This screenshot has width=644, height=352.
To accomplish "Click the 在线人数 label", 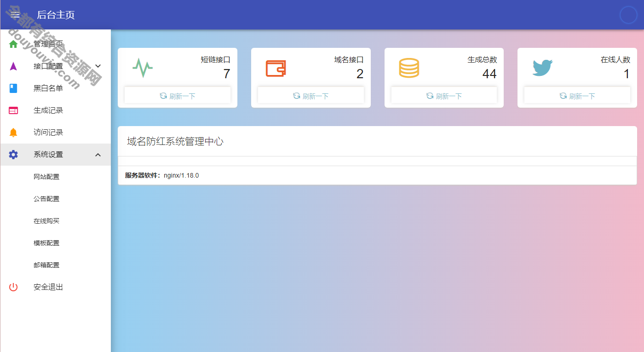I will pyautogui.click(x=615, y=60).
